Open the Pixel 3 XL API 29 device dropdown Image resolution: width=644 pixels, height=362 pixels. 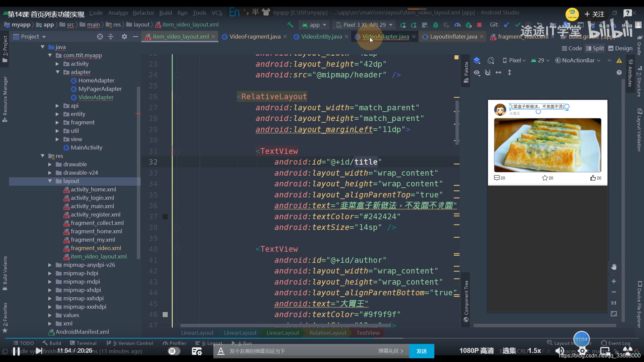click(x=364, y=25)
